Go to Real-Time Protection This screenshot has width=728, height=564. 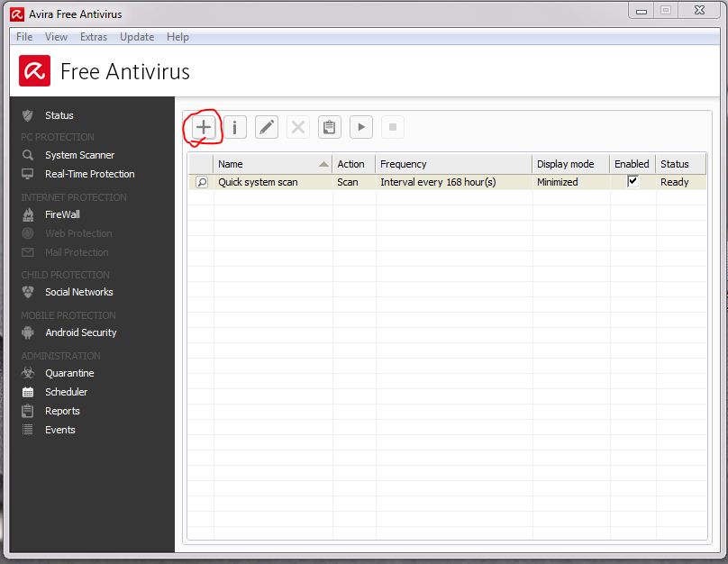(x=89, y=174)
